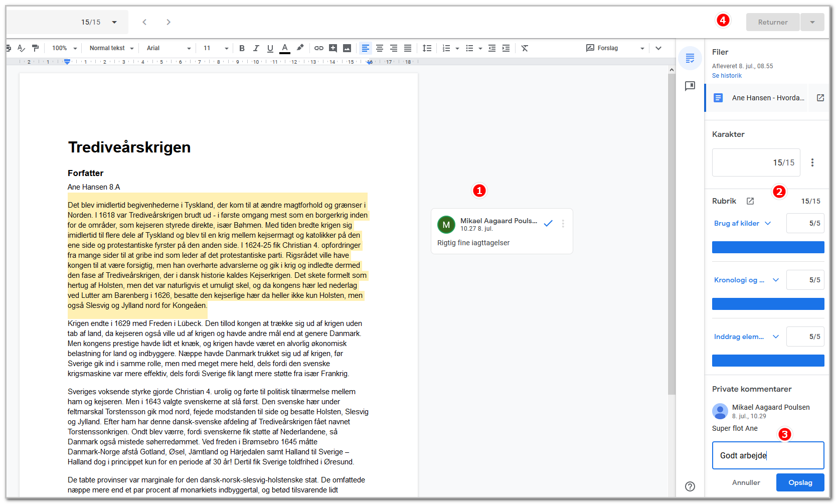
Task: Toggle underline formatting
Action: (x=270, y=48)
